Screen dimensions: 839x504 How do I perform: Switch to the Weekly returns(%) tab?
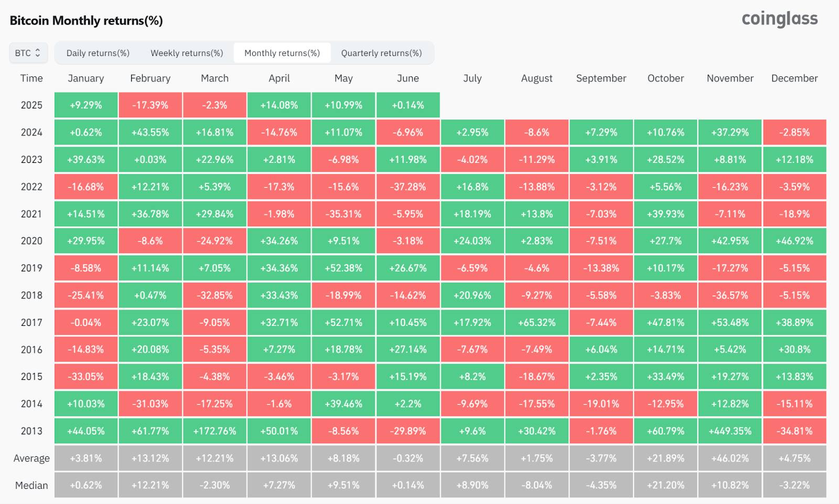coord(186,52)
